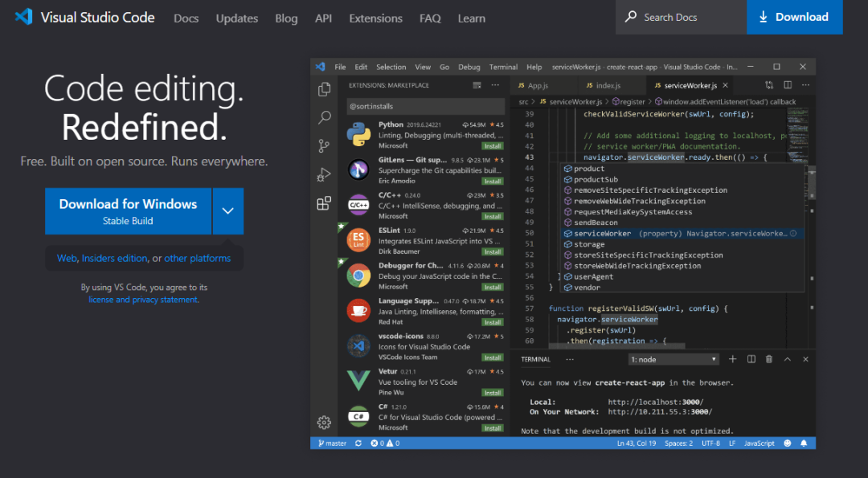The width and height of the screenshot is (868, 478).
Task: Open the download options chevron dropdown
Action: click(228, 210)
